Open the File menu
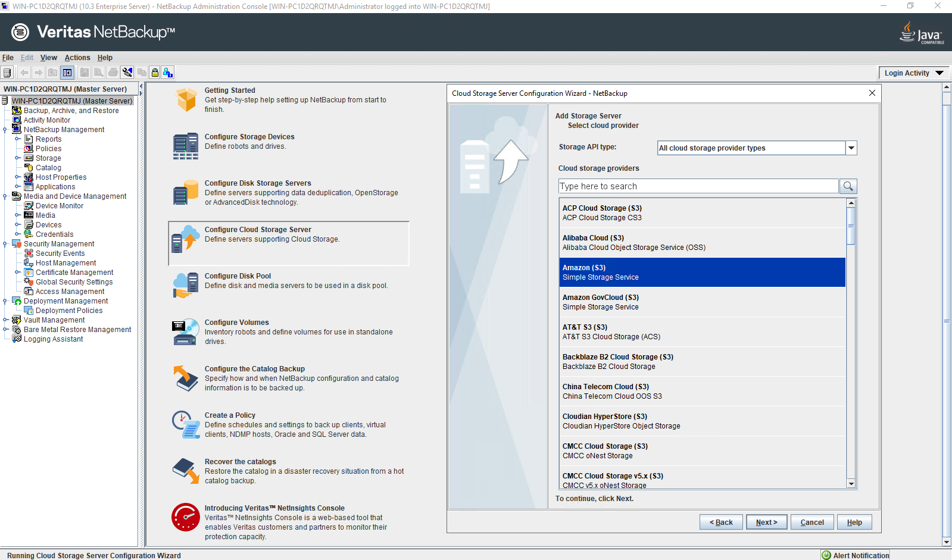Image resolution: width=952 pixels, height=560 pixels. coord(8,58)
